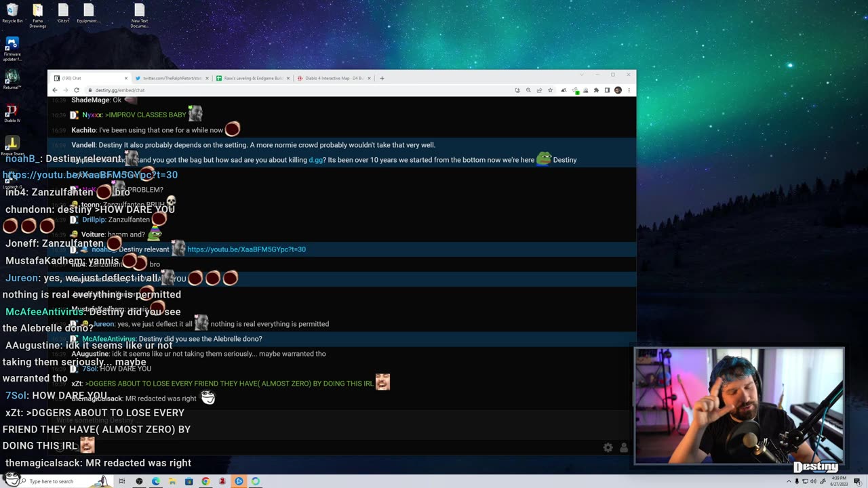Click the browser forward arrow
This screenshot has width=868, height=488.
tap(66, 90)
